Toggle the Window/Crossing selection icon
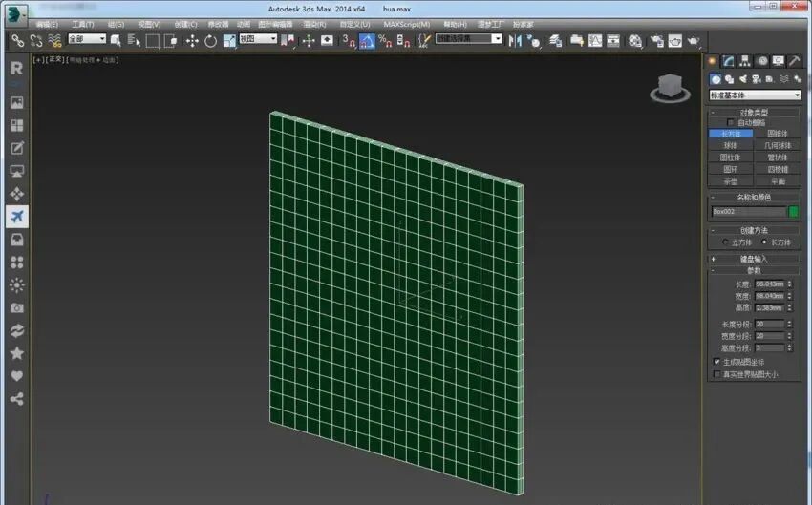 click(170, 41)
